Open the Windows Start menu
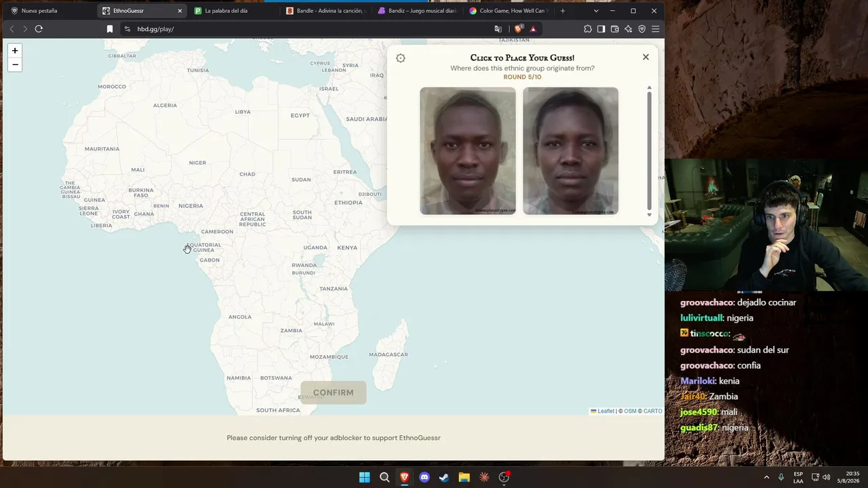This screenshot has height=488, width=868. coord(364,477)
